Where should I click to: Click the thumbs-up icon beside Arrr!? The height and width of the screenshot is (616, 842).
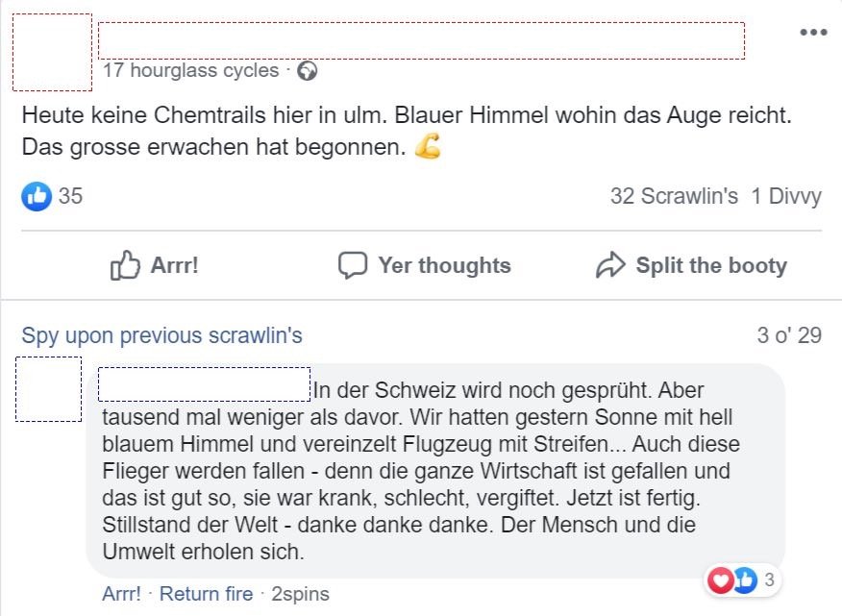(126, 265)
